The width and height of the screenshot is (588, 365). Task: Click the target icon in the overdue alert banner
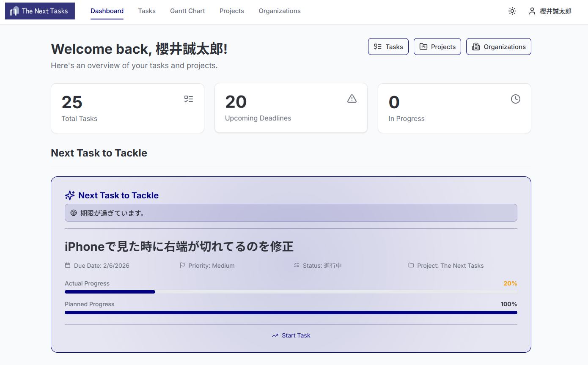pyautogui.click(x=73, y=213)
